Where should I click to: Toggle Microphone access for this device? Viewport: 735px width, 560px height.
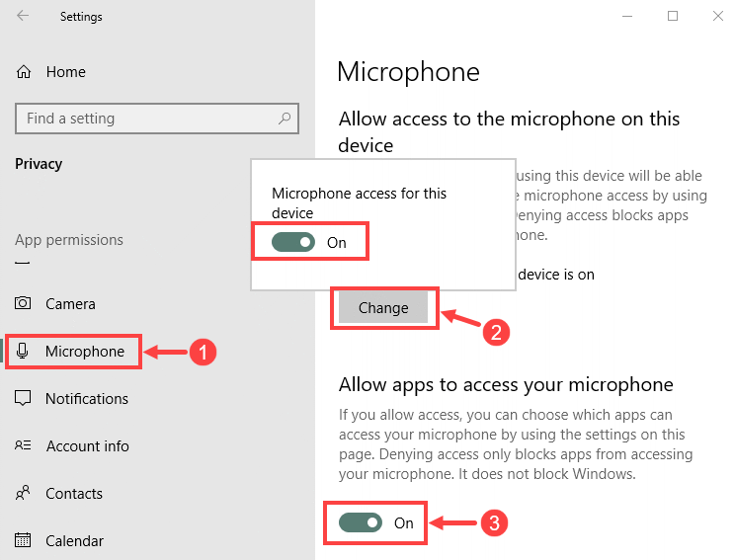click(293, 242)
